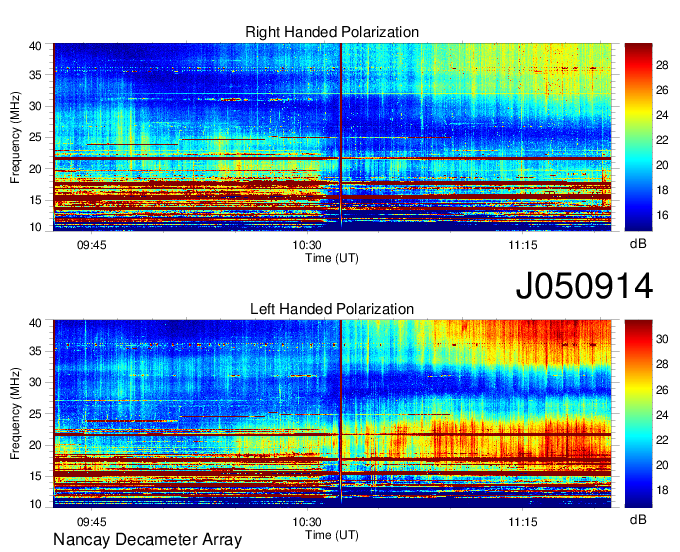The image size is (680, 552).
Task: Click the "40" frequency tick of Right Handed plot
Action: [x=36, y=46]
